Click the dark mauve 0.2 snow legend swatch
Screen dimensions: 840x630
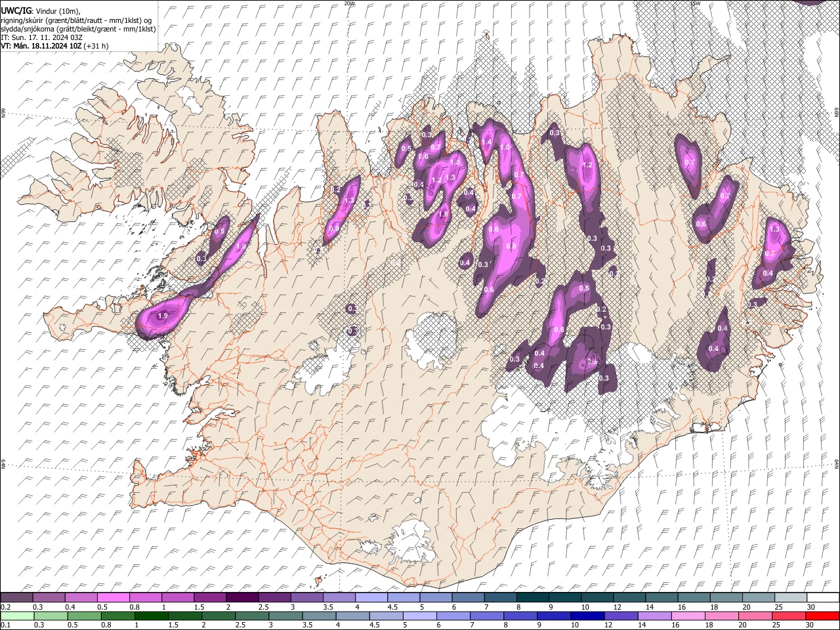16,598
